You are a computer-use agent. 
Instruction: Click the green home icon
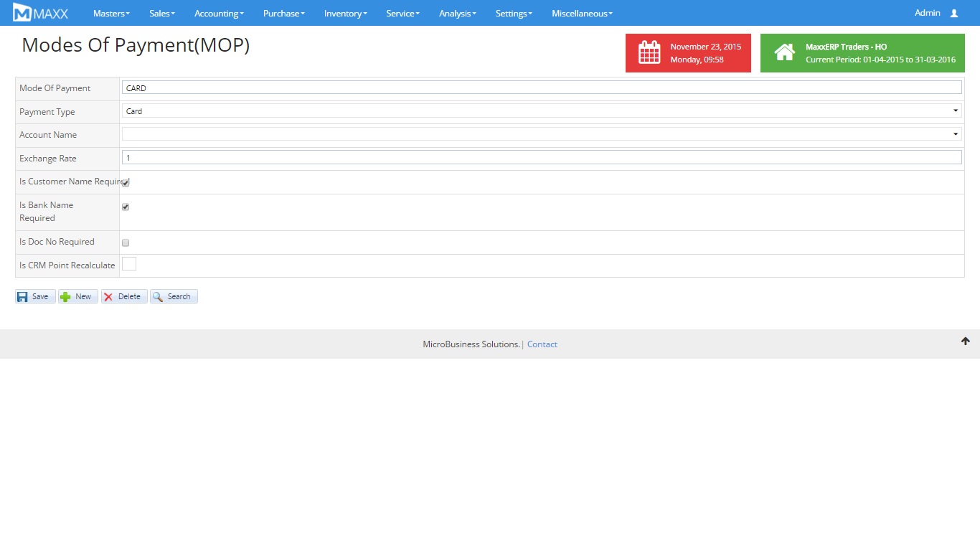(x=784, y=53)
